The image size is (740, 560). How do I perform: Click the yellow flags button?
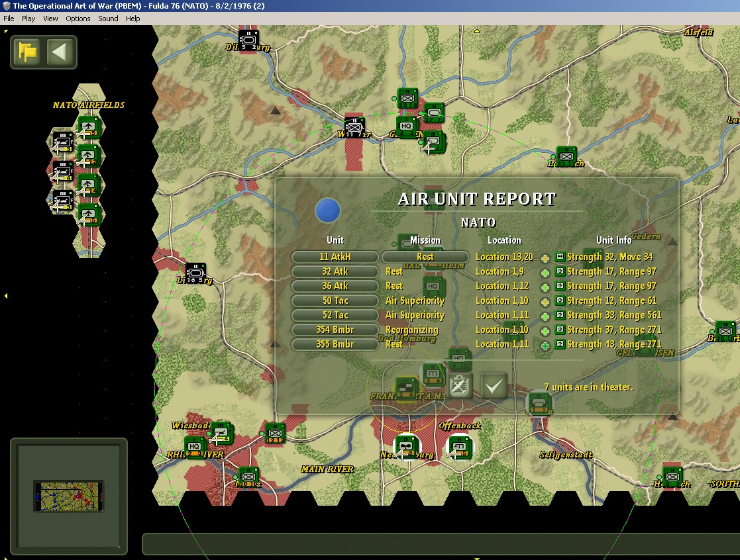[x=28, y=52]
